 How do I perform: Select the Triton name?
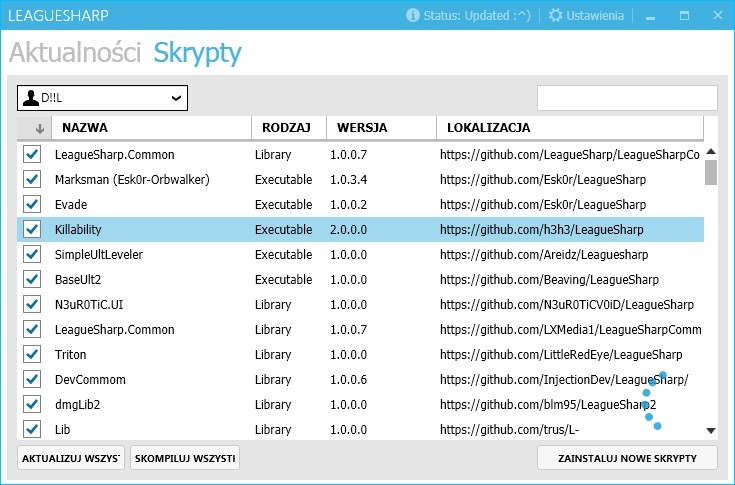(x=70, y=354)
